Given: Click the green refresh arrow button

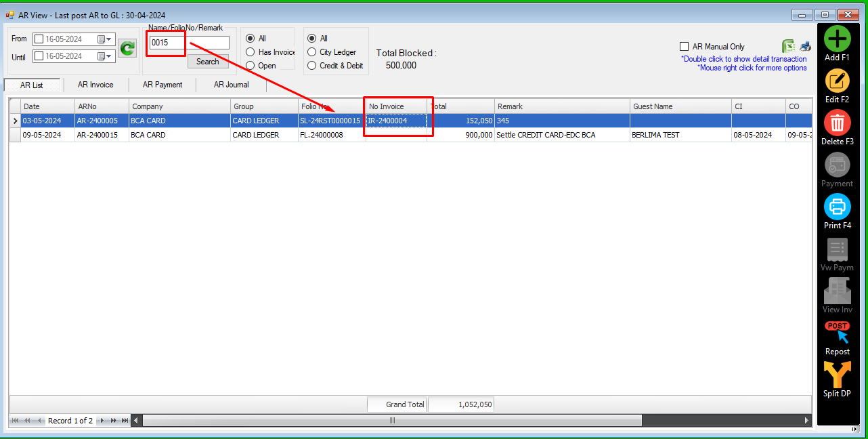Looking at the screenshot, I should (x=127, y=48).
